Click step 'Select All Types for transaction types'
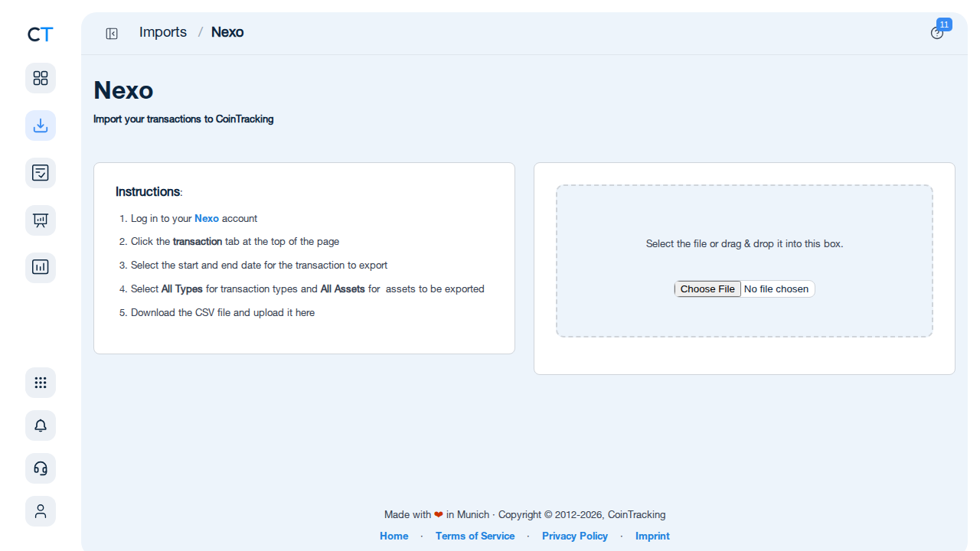This screenshot has width=980, height=551. (x=308, y=289)
